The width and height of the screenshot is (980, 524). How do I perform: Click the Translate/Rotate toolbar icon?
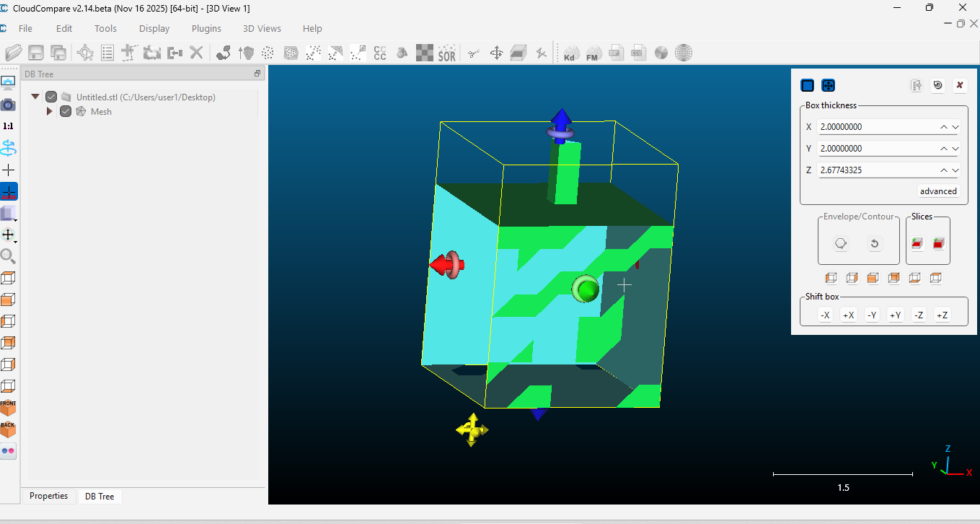pyautogui.click(x=496, y=52)
